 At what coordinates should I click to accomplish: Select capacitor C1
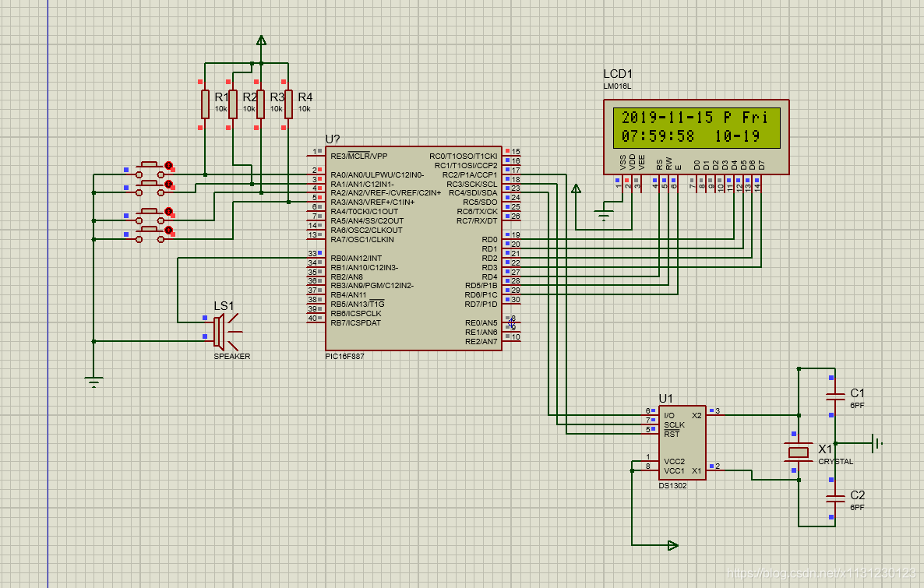click(835, 396)
